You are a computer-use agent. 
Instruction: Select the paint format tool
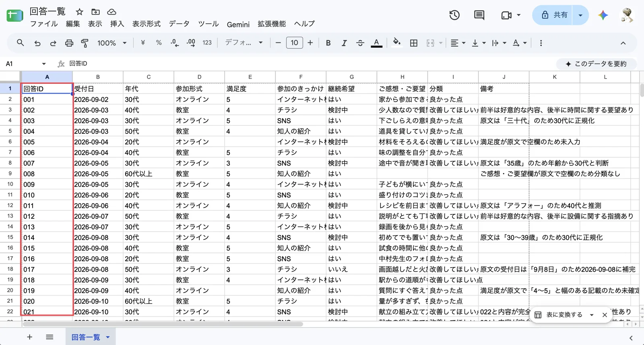click(85, 43)
